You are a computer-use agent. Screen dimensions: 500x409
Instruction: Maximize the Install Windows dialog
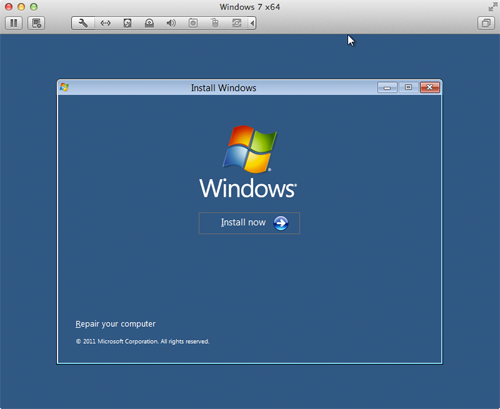(x=408, y=87)
